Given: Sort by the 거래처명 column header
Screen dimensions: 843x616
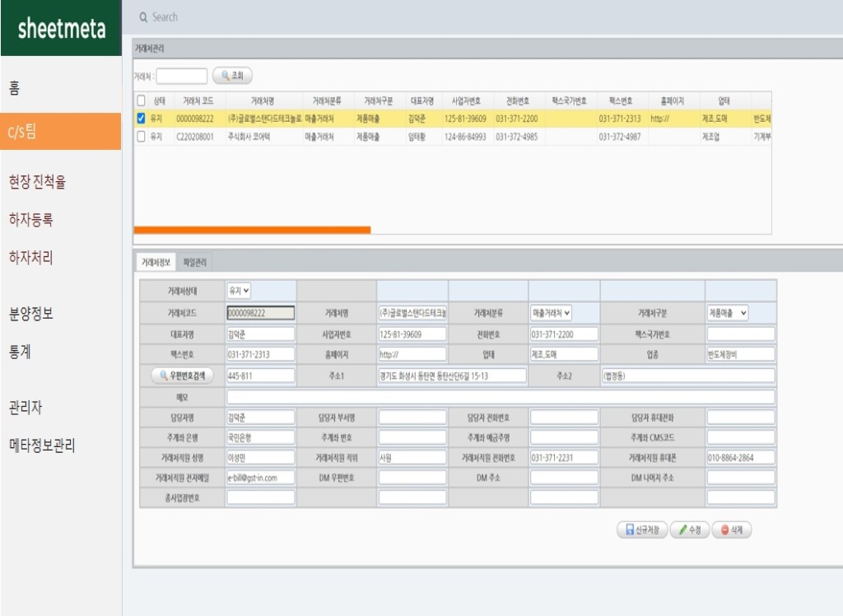Looking at the screenshot, I should pos(262,100).
